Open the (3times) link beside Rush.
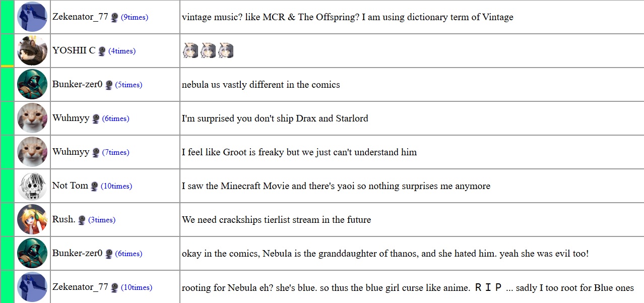The width and height of the screenshot is (644, 303). (101, 220)
